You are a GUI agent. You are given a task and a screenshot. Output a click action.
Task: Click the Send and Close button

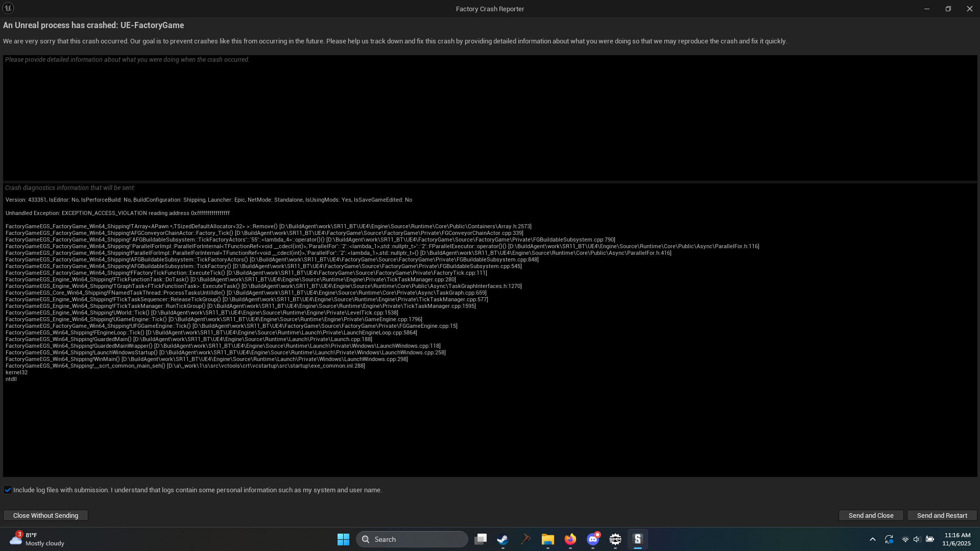[871, 515]
